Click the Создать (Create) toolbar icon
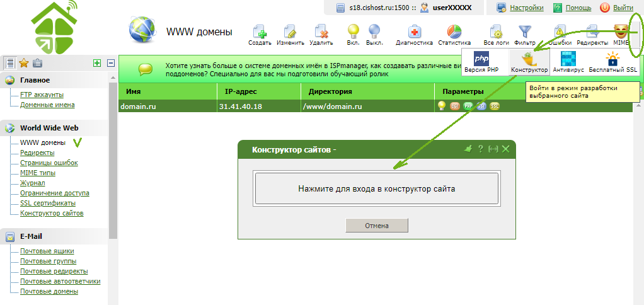Screen dimensions: 644x305 (x=259, y=32)
